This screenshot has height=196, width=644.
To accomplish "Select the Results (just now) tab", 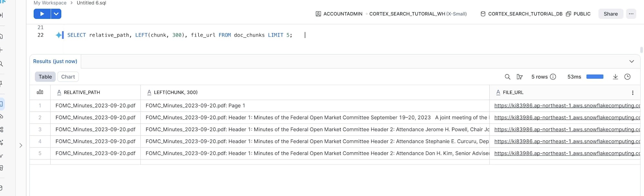I will click(55, 61).
